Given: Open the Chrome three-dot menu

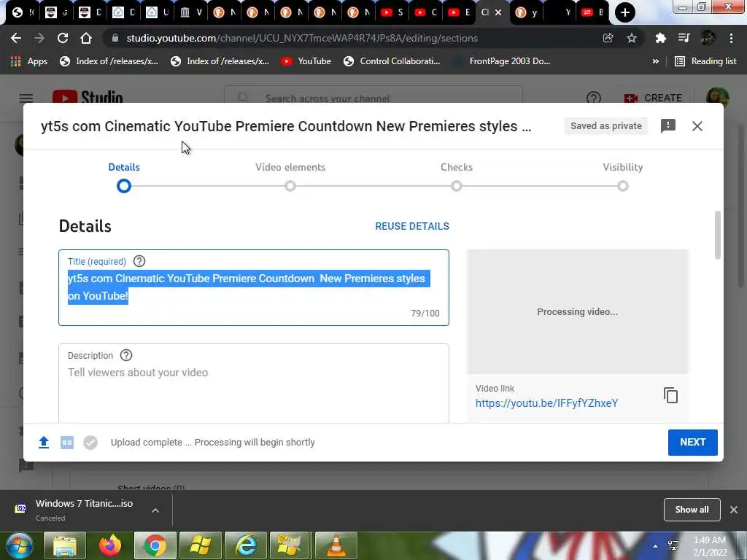Looking at the screenshot, I should 731,38.
